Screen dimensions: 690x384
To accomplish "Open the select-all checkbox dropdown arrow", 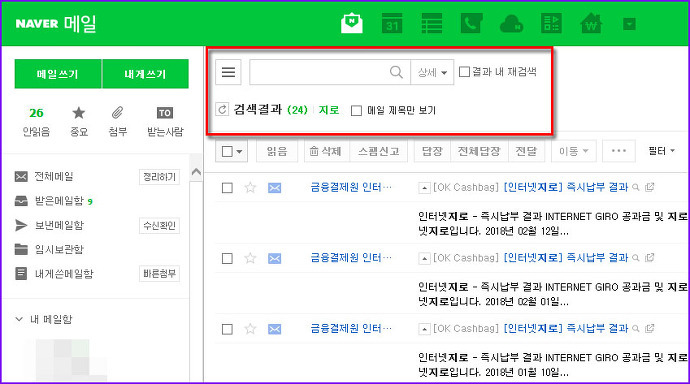I will pyautogui.click(x=239, y=151).
